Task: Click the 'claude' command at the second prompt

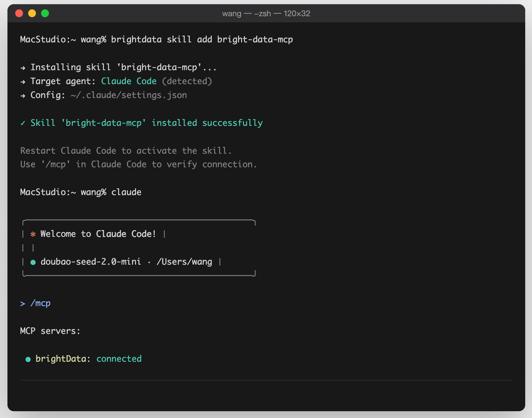Action: [126, 192]
